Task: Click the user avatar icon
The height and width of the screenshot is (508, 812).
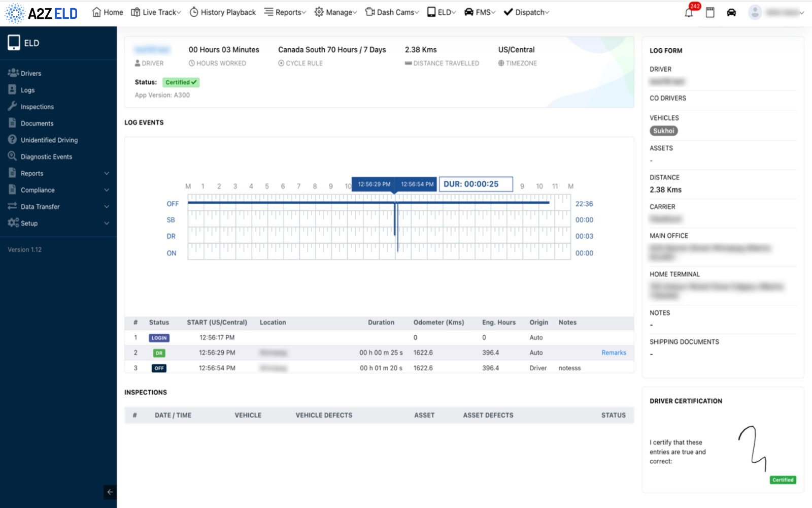Action: click(755, 13)
